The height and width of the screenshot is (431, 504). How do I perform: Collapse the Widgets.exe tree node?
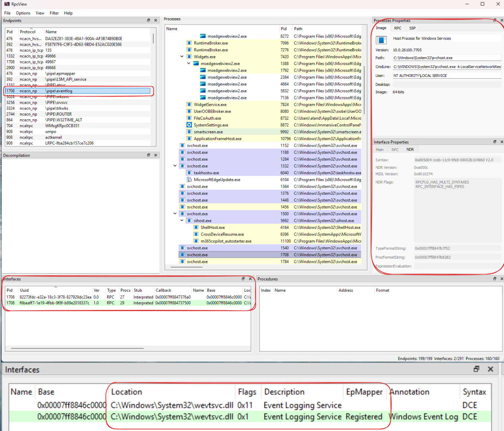pyautogui.click(x=182, y=57)
